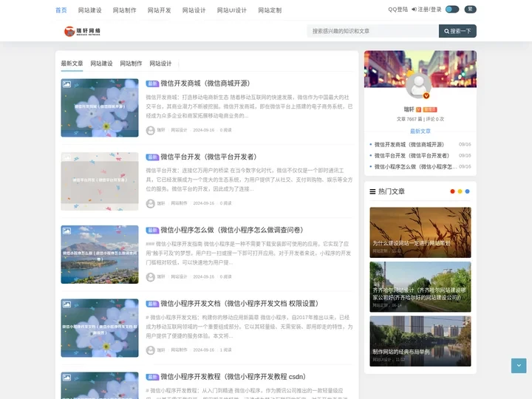Select the 网站建设 tab in article list
This screenshot has height=399, width=532.
click(x=101, y=64)
